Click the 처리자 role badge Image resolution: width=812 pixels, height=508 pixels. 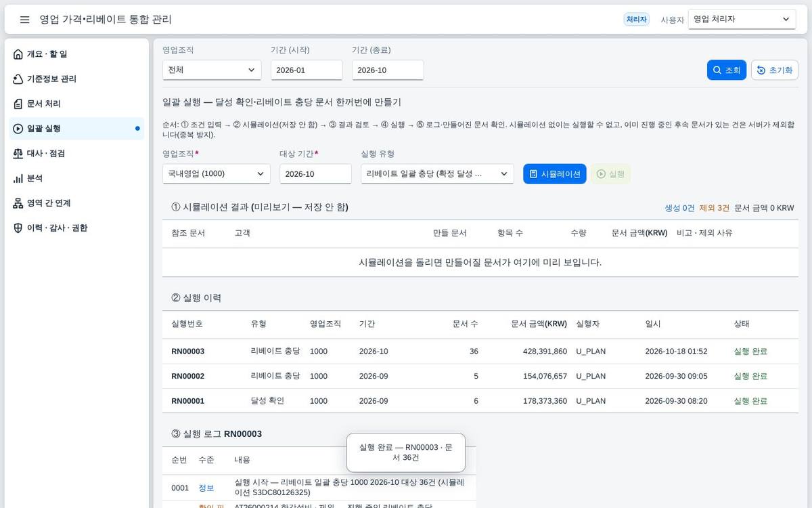[636, 20]
